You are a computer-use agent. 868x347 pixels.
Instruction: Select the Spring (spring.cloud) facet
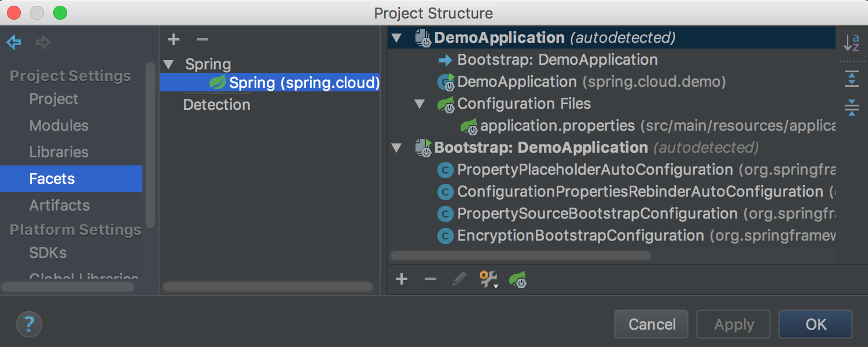coord(270,83)
